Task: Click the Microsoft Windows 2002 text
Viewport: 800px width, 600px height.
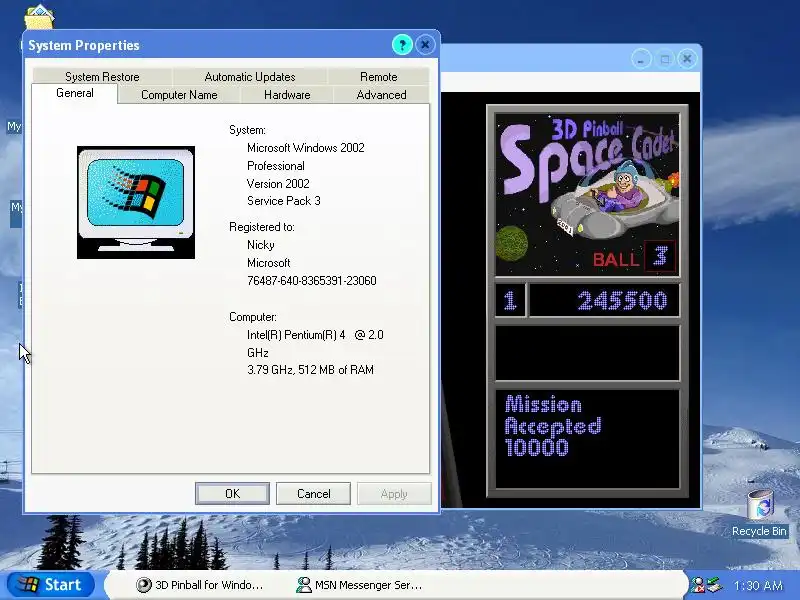Action: (306, 148)
